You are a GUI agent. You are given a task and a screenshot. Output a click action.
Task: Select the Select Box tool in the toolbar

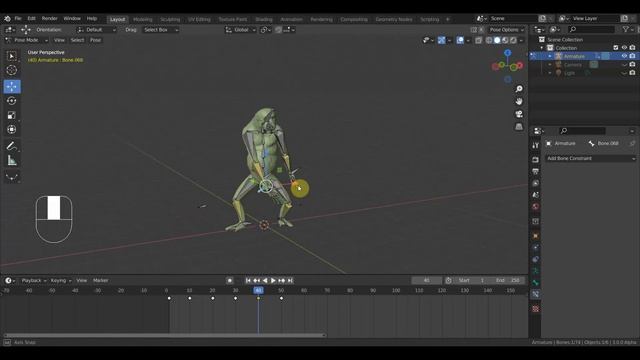pyautogui.click(x=12, y=56)
